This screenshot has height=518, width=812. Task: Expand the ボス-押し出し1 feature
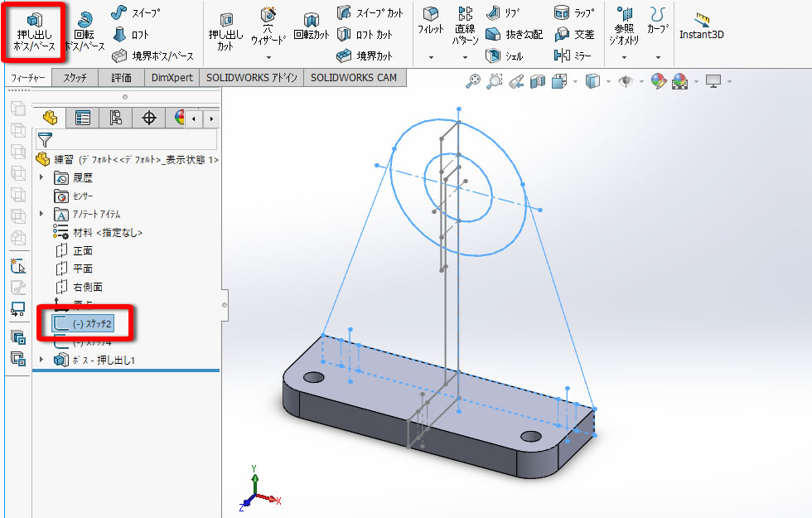[41, 359]
